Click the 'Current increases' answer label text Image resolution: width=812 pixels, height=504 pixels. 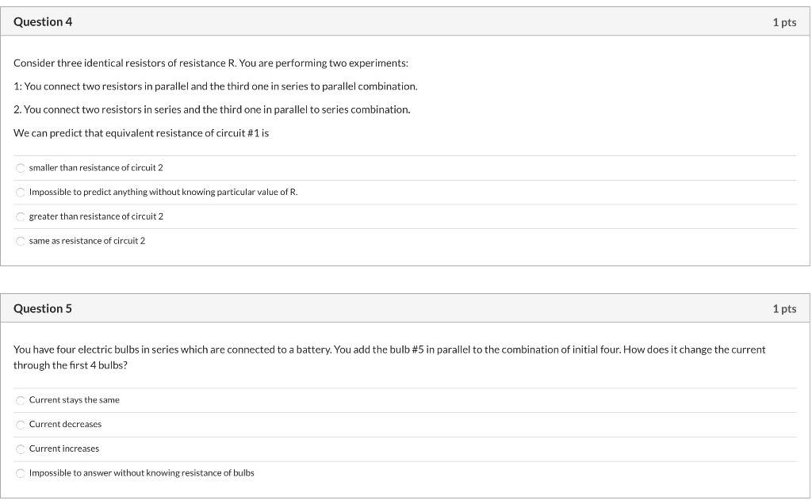64,449
